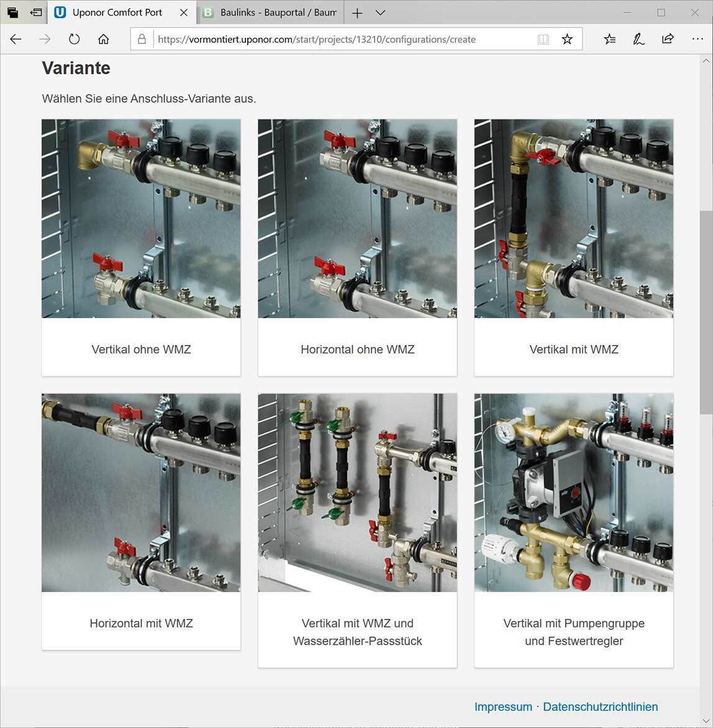Open the Settings and more ellipsis menu
Viewport: 713px width, 728px height.
click(697, 40)
